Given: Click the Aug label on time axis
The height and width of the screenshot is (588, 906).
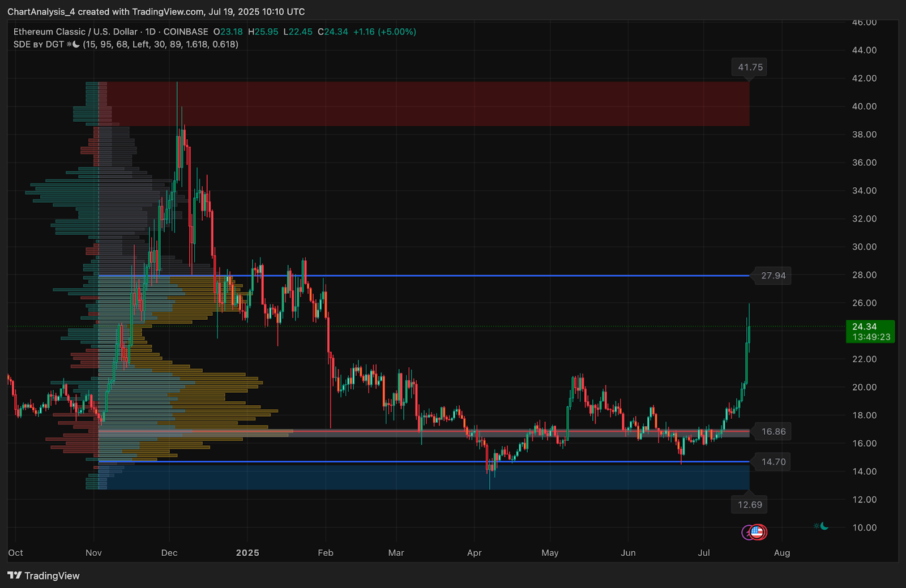Looking at the screenshot, I should (x=782, y=552).
